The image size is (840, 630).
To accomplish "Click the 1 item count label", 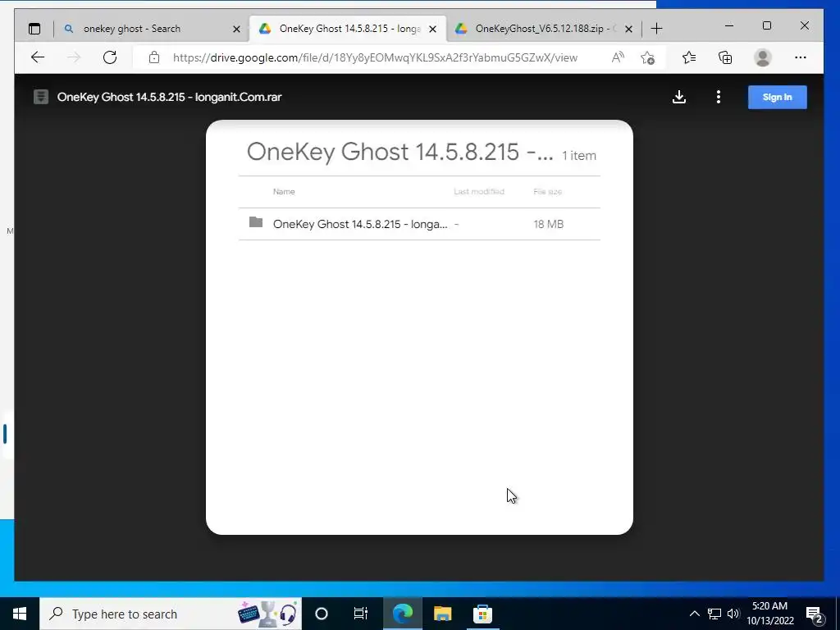I will coord(579,155).
